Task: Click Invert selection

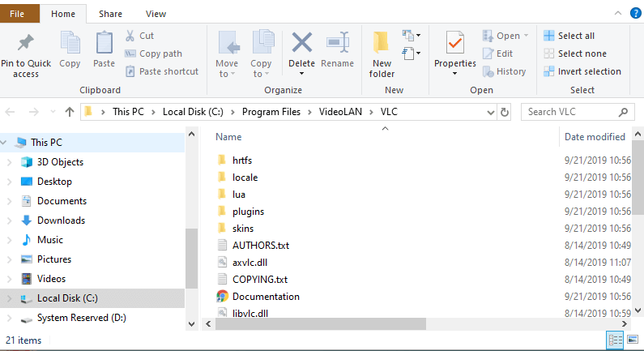Action: click(582, 71)
